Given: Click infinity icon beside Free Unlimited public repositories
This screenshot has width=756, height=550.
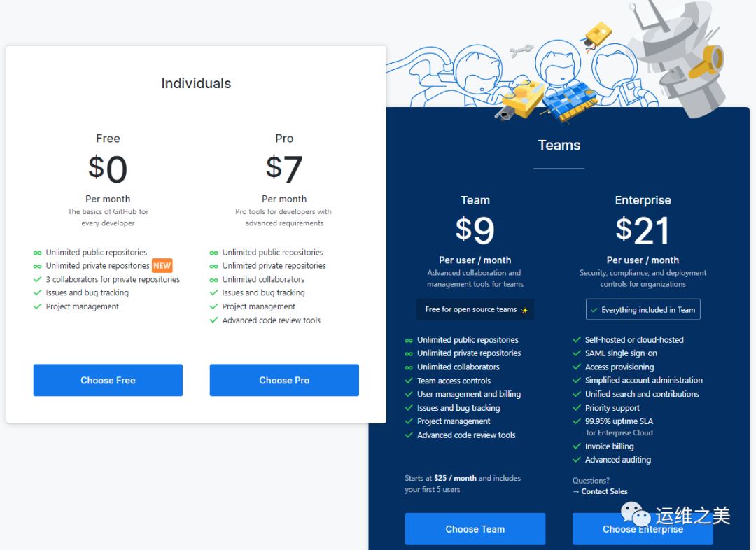Looking at the screenshot, I should (37, 253).
